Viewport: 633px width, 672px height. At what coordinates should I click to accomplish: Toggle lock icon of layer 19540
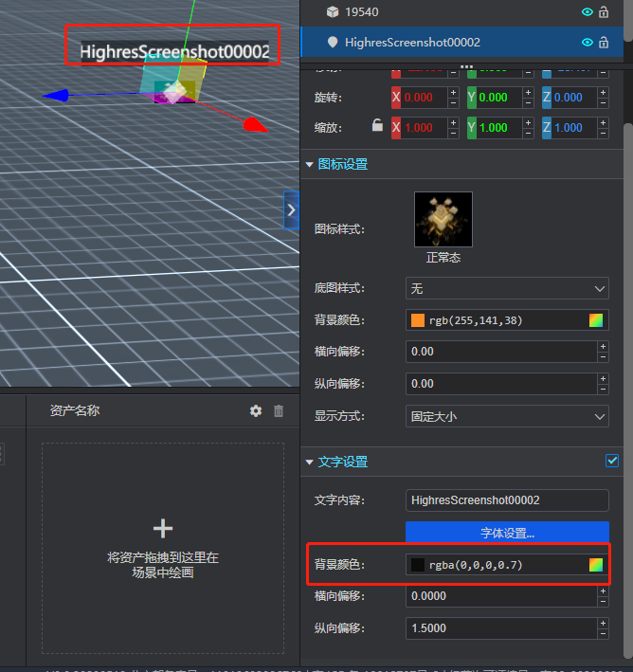click(x=604, y=12)
